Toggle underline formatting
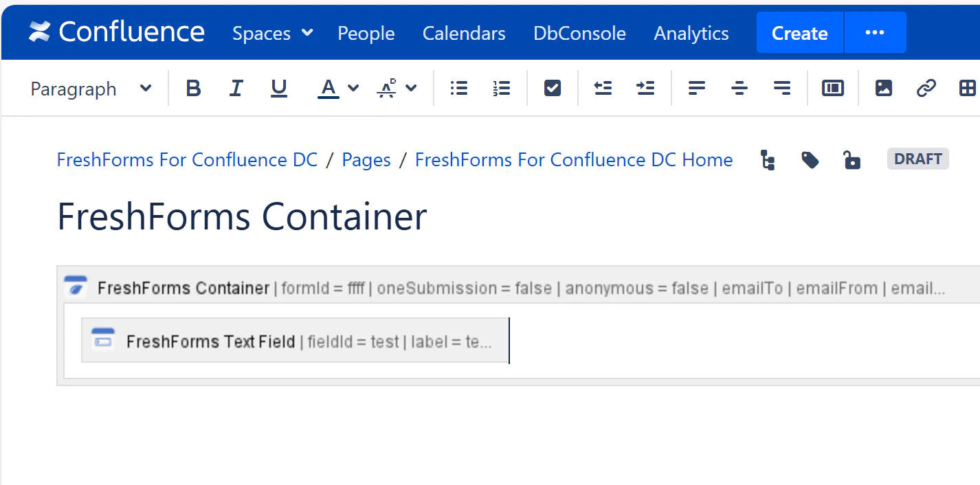Screen dimensions: 980x485 pyautogui.click(x=278, y=88)
